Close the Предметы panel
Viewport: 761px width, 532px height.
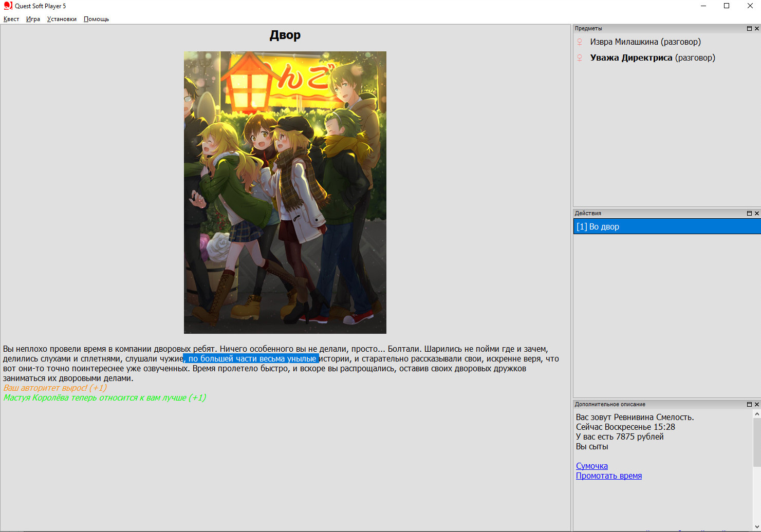click(x=757, y=29)
